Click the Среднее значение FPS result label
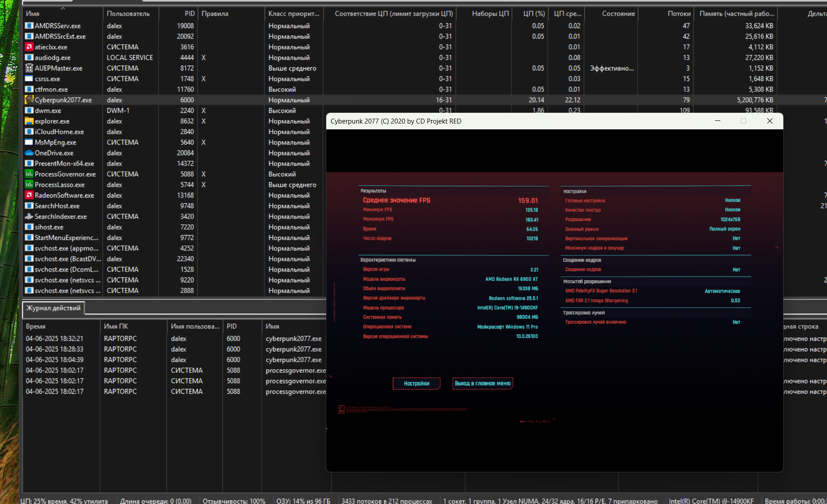 396,201
